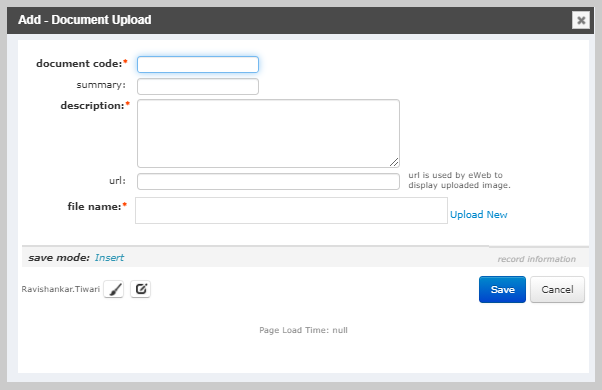602x390 pixels.
Task: Click the document code label
Action: tap(79, 63)
